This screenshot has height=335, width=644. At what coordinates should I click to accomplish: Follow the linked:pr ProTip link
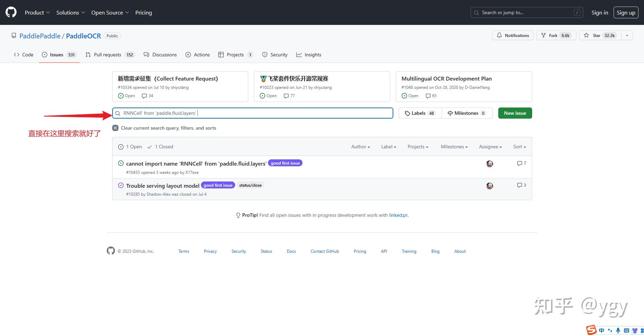pyautogui.click(x=398, y=215)
